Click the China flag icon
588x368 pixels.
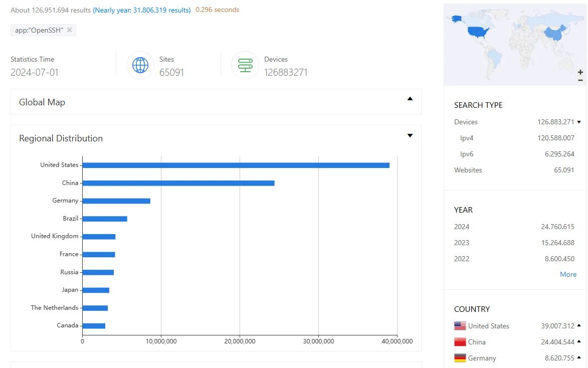460,342
